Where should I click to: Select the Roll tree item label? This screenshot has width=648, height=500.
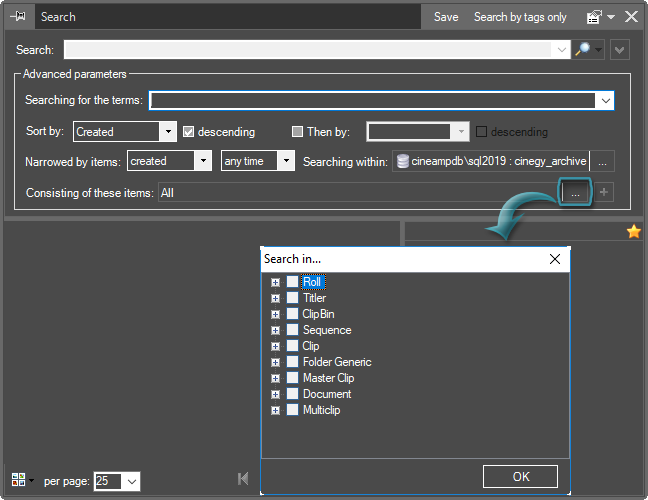point(313,282)
